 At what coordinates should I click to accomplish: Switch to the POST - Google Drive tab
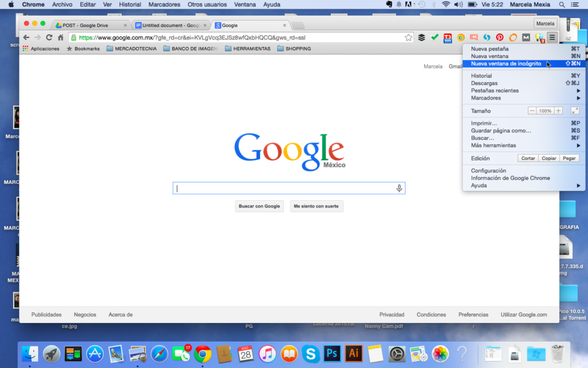point(90,25)
